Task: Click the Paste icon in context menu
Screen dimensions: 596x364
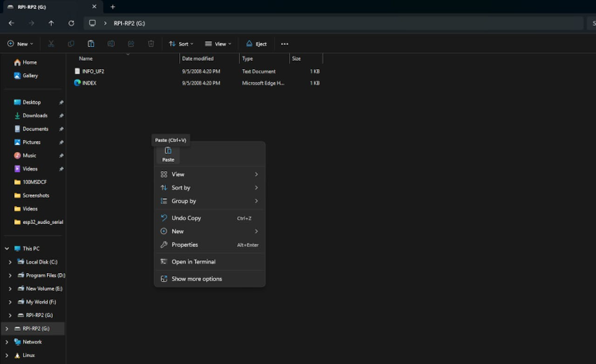Action: pos(168,151)
